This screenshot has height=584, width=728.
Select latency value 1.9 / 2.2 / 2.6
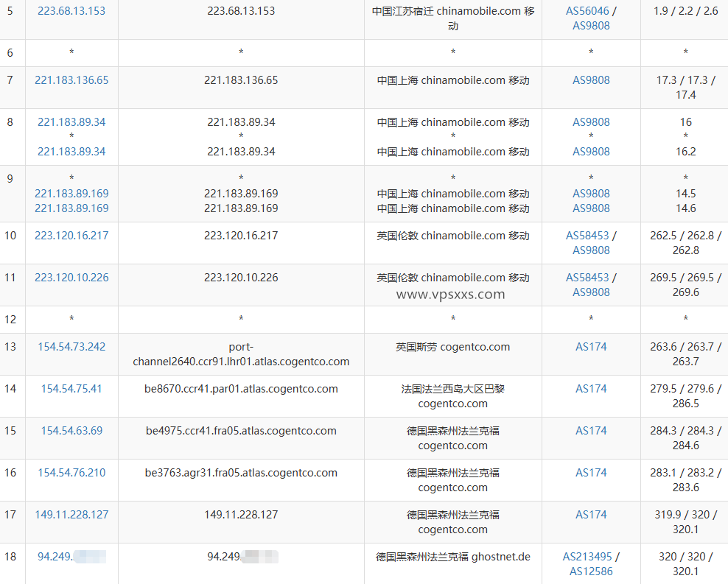tap(686, 10)
